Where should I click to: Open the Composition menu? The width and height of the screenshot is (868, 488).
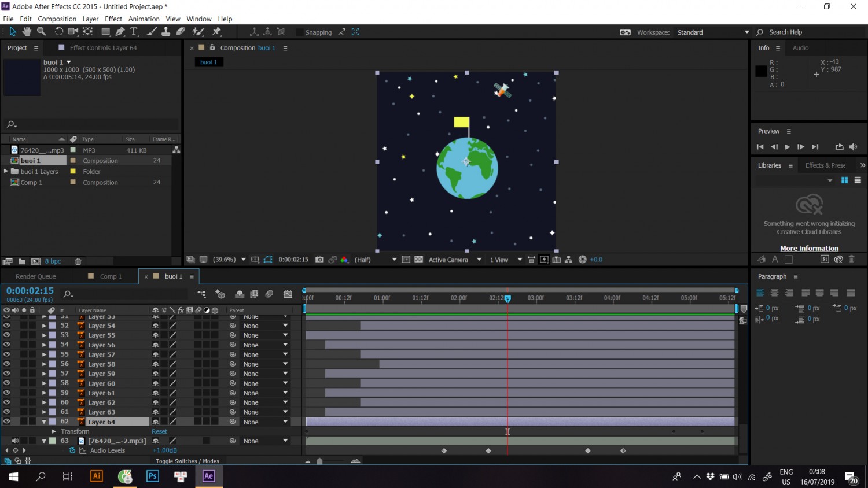(57, 19)
